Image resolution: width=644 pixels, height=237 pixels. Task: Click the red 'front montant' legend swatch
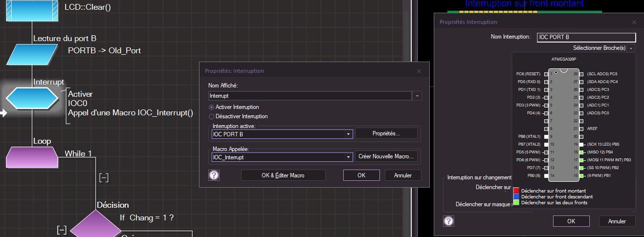tap(516, 191)
